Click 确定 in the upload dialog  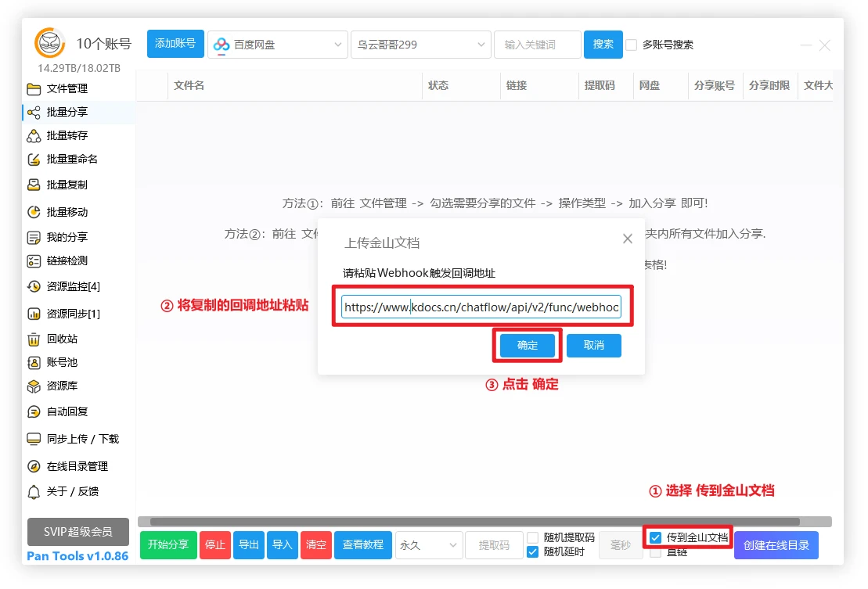(528, 346)
